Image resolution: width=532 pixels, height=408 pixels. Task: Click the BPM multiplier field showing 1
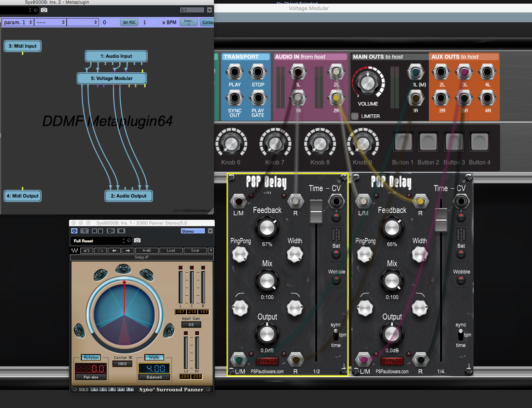[149, 22]
